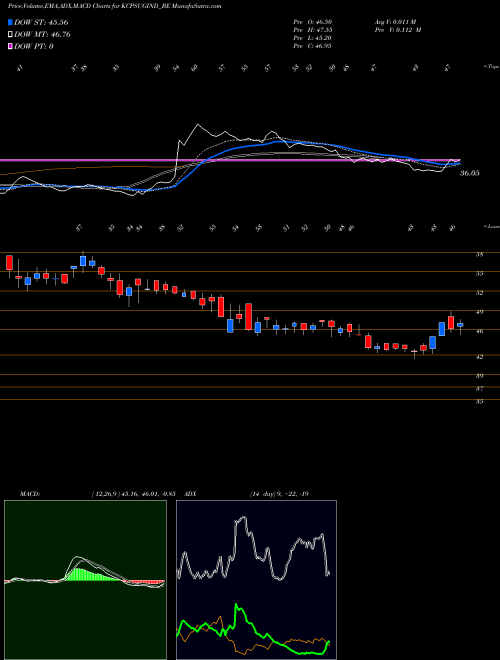Image resolution: width=500 pixels, height=660 pixels.
Task: Click the white DOW MT legend swatch
Action: click(x=10, y=35)
